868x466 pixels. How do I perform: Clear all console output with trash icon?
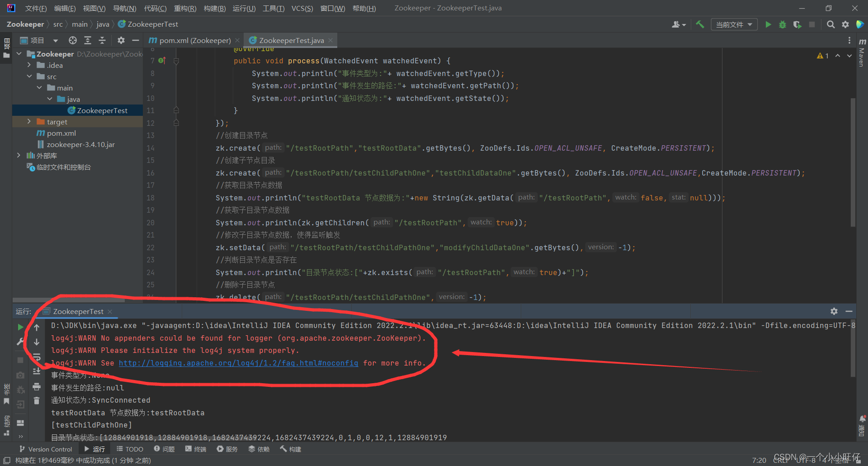(x=37, y=401)
